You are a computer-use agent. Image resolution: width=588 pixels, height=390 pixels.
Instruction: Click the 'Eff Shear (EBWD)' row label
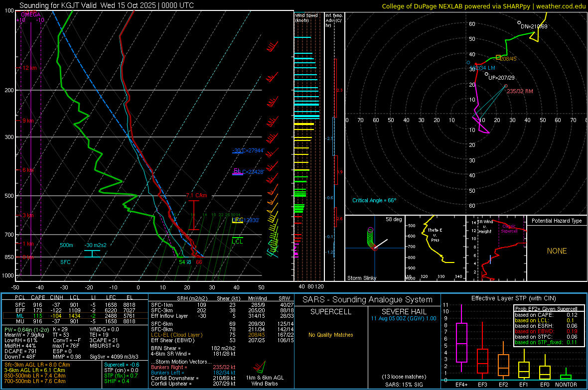(172, 341)
